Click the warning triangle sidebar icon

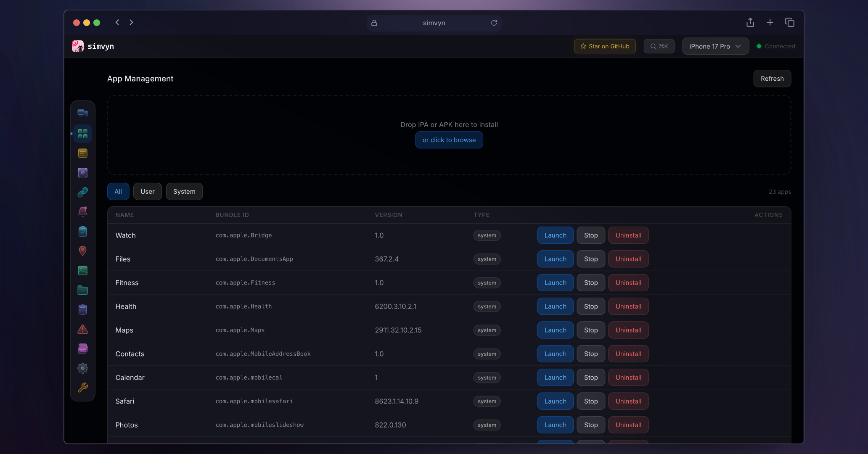[x=82, y=329]
